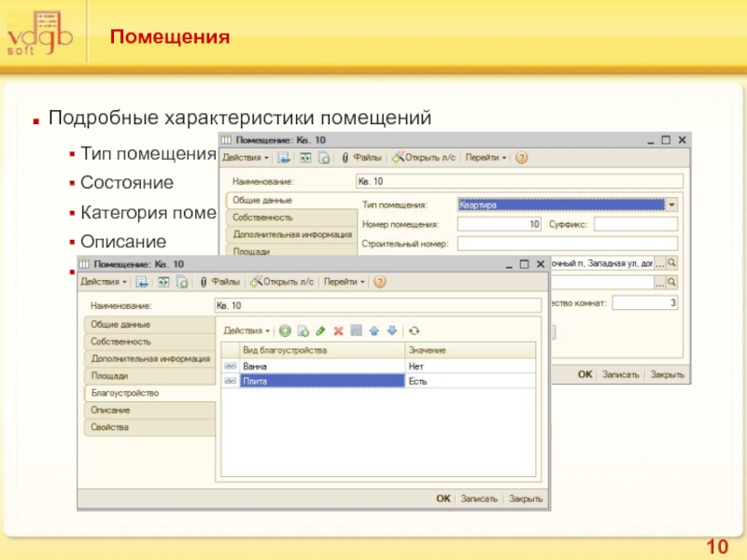Click magnifier icon in field below address

pos(671,283)
